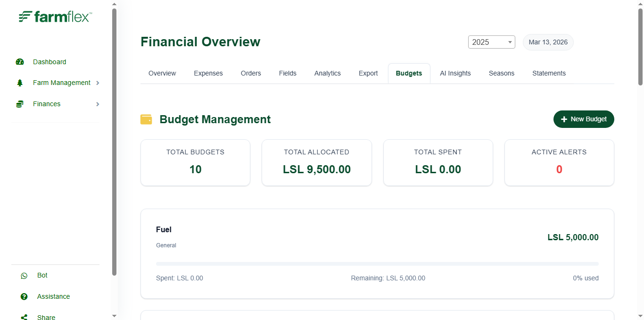644x320 pixels.
Task: Click the page's main vertical scrollbar
Action: tap(640, 47)
